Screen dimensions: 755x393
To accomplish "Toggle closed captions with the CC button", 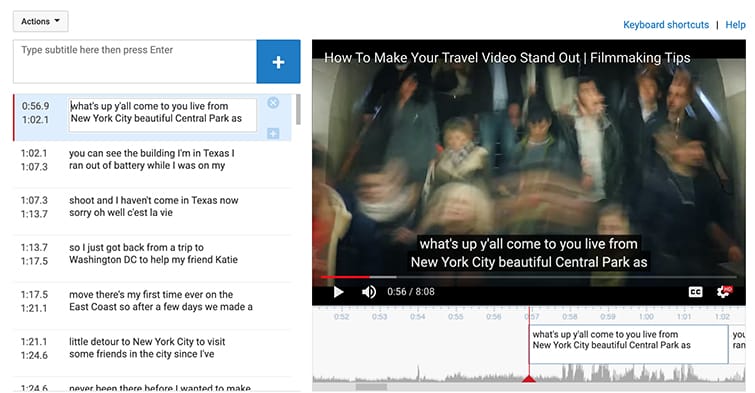I will point(695,292).
